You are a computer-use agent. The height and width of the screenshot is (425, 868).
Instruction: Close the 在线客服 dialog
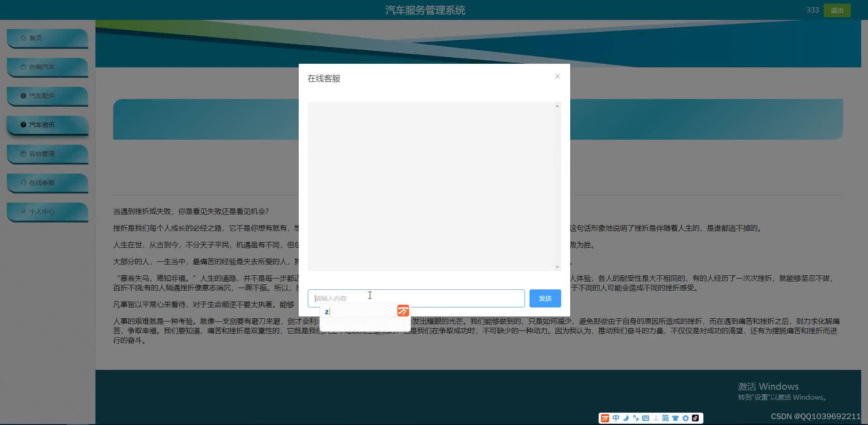point(558,76)
